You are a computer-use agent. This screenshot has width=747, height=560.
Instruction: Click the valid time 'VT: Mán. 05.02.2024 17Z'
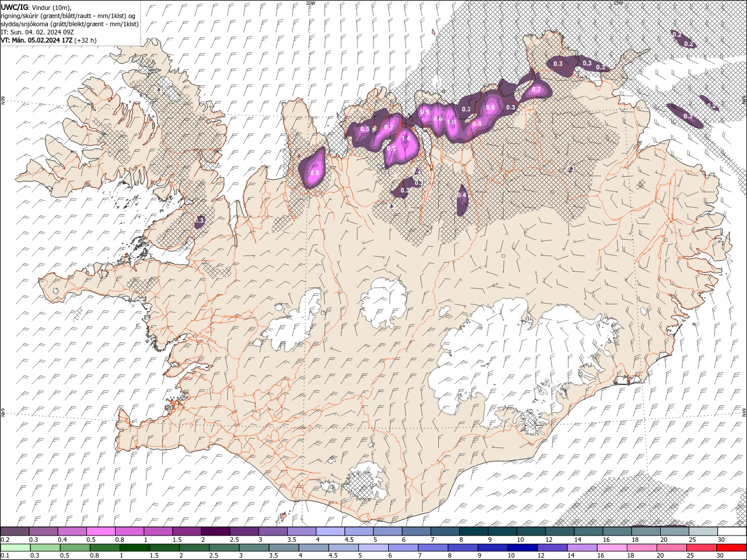[x=37, y=40]
